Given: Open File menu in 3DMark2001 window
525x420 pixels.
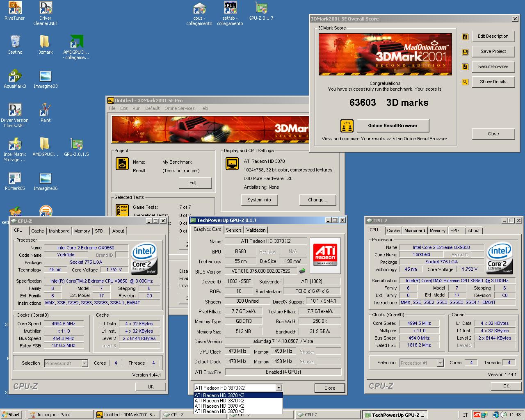Looking at the screenshot, I should click(x=112, y=108).
